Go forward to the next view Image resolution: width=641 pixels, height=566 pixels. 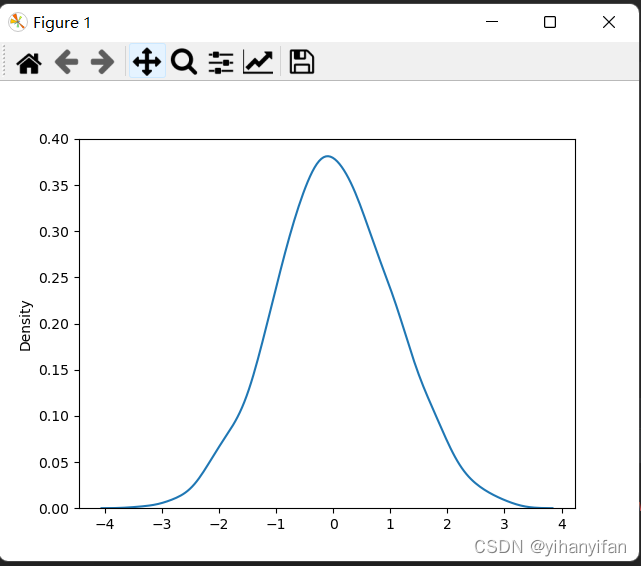coord(102,62)
